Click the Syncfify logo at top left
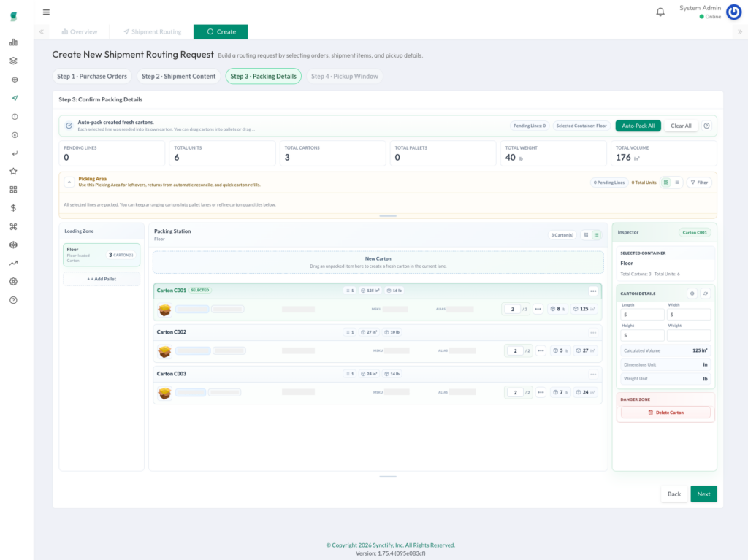This screenshot has height=560, width=748. [x=14, y=17]
